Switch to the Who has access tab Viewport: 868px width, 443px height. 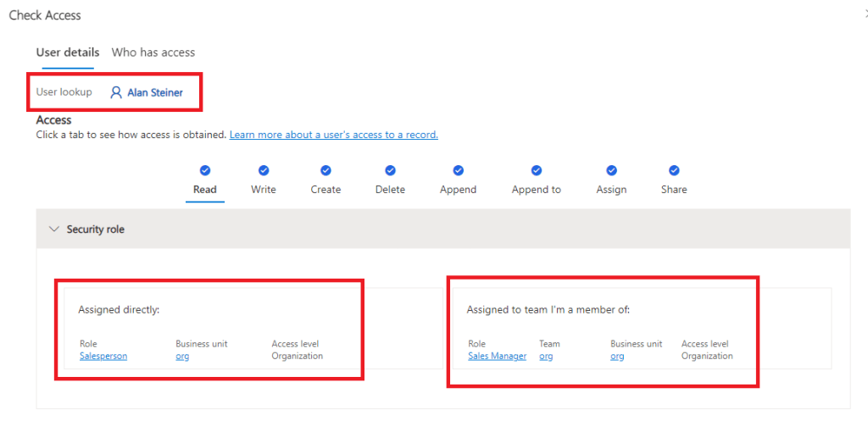(x=153, y=53)
